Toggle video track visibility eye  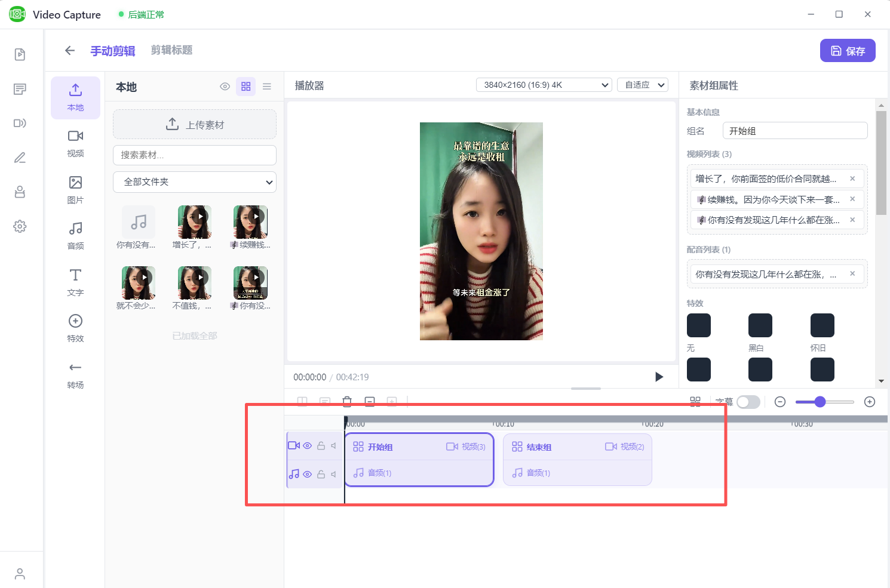[x=308, y=446]
